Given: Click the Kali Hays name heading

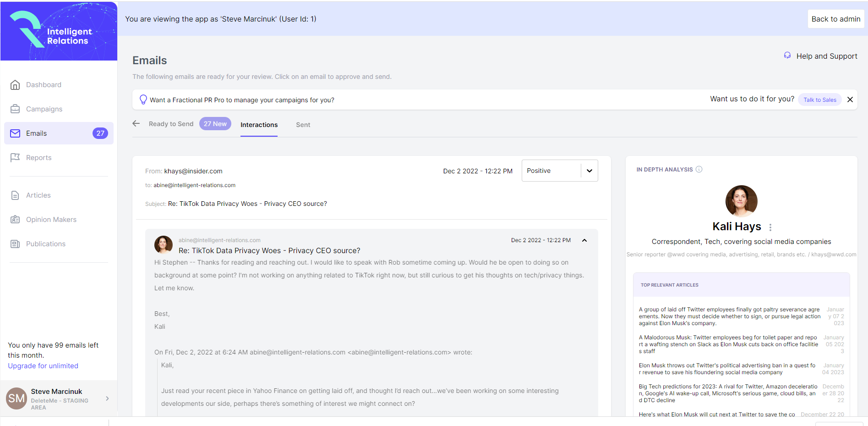Looking at the screenshot, I should click(x=737, y=227).
